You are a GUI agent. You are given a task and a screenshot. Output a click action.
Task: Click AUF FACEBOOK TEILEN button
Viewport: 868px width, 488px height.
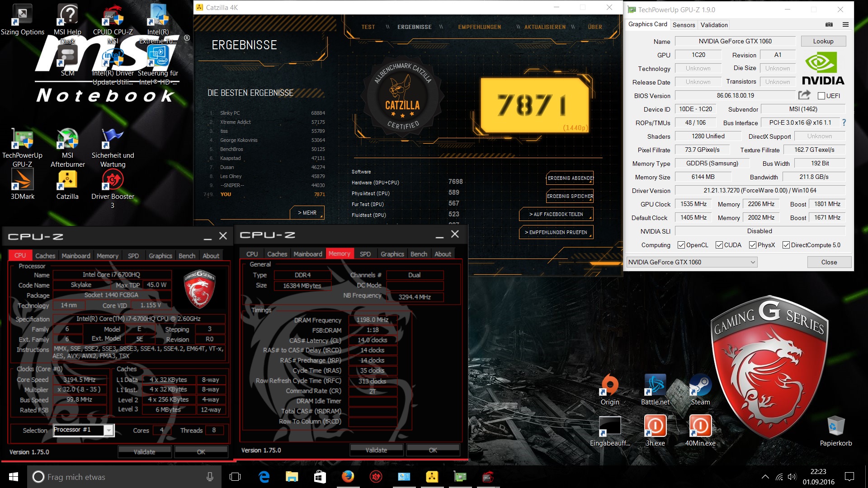coord(556,214)
